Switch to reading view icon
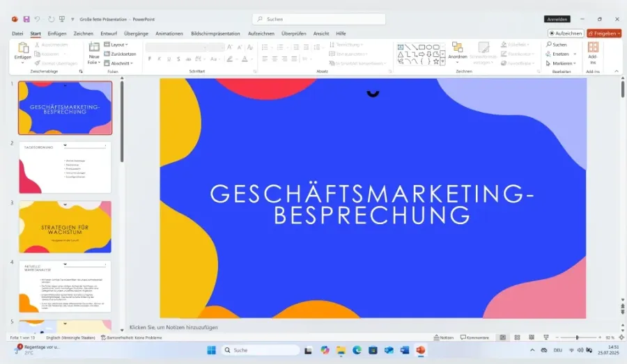The width and height of the screenshot is (627, 364). tap(532, 338)
